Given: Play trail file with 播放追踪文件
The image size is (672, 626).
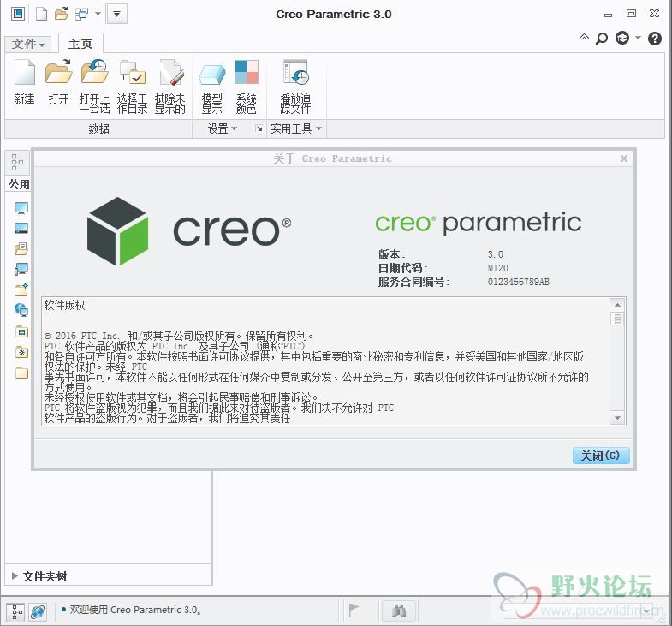Looking at the screenshot, I should [295, 86].
